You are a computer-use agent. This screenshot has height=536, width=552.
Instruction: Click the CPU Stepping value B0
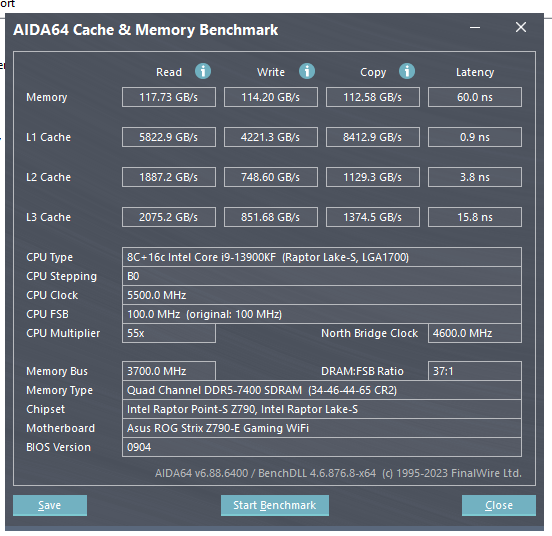[x=322, y=276]
